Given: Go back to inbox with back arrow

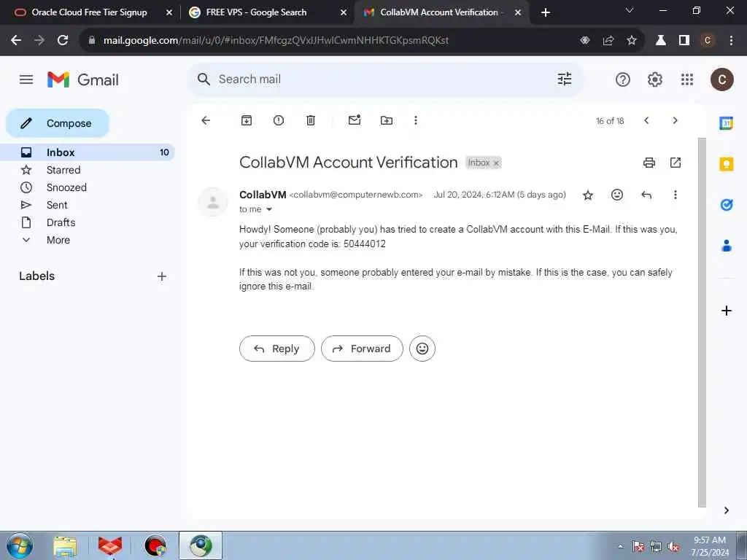Looking at the screenshot, I should [206, 120].
